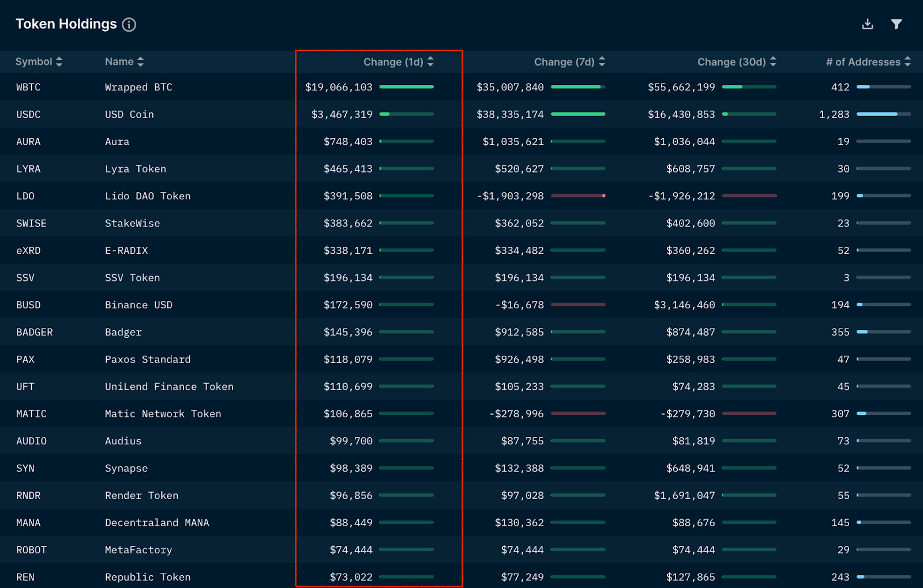923x588 pixels.
Task: Click WBTC 1d change progress bar
Action: tap(407, 87)
